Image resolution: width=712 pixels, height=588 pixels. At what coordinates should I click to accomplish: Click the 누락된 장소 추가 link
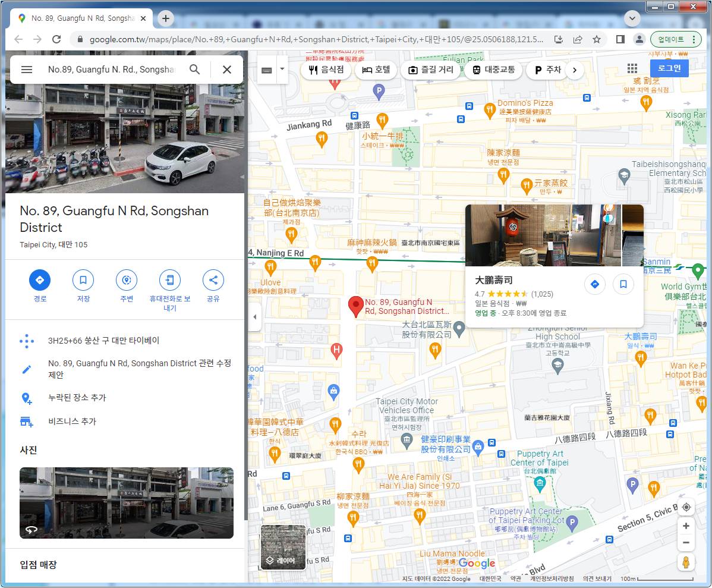77,398
